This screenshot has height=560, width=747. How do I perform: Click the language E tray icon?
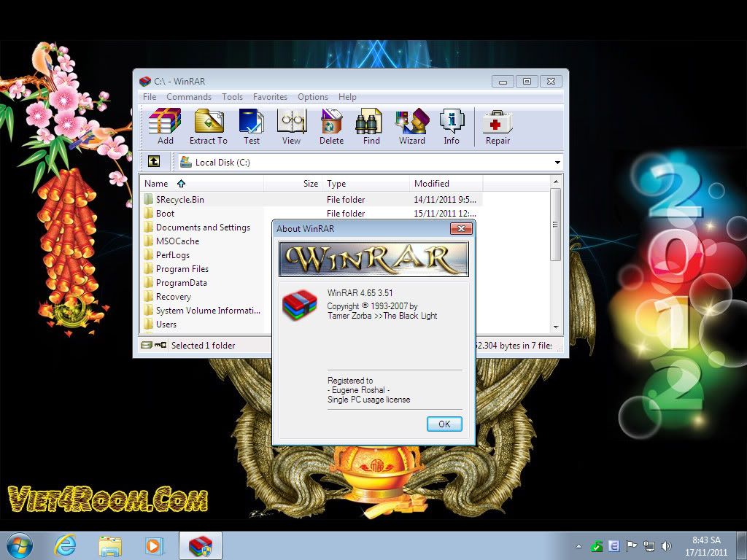(x=614, y=546)
